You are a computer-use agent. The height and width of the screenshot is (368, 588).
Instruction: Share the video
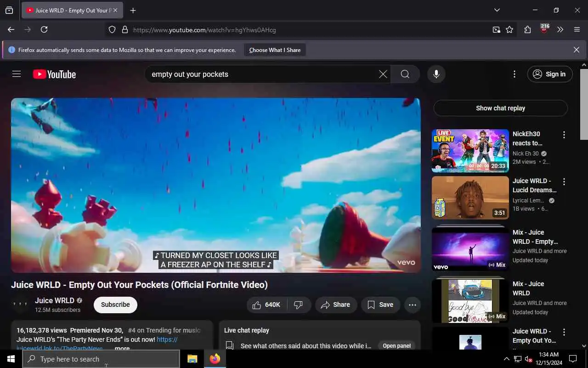click(336, 305)
